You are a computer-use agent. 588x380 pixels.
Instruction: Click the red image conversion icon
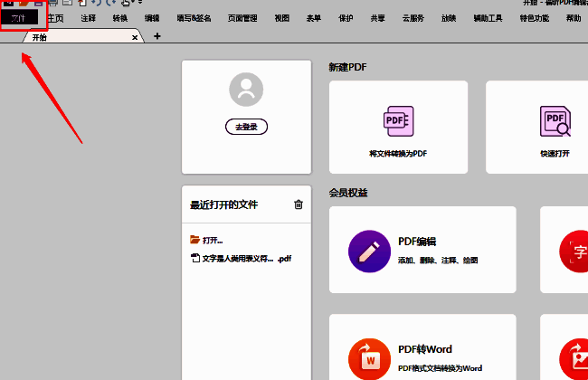pos(574,359)
